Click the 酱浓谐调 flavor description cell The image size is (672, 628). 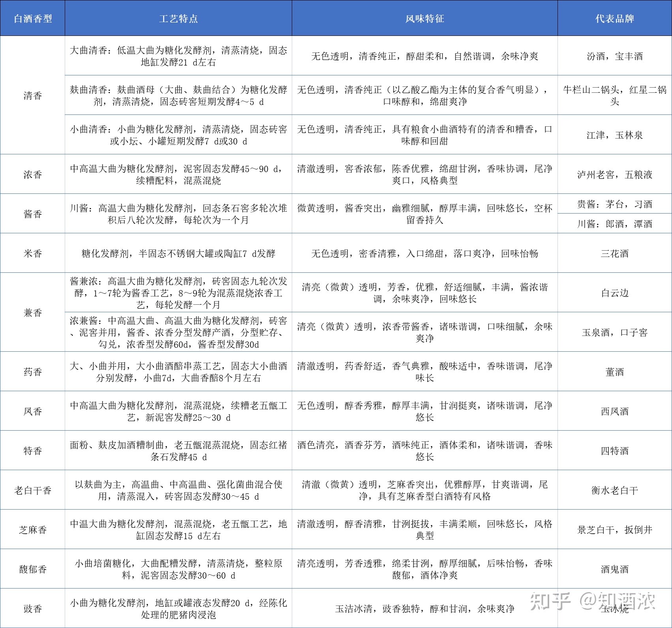[425, 292]
